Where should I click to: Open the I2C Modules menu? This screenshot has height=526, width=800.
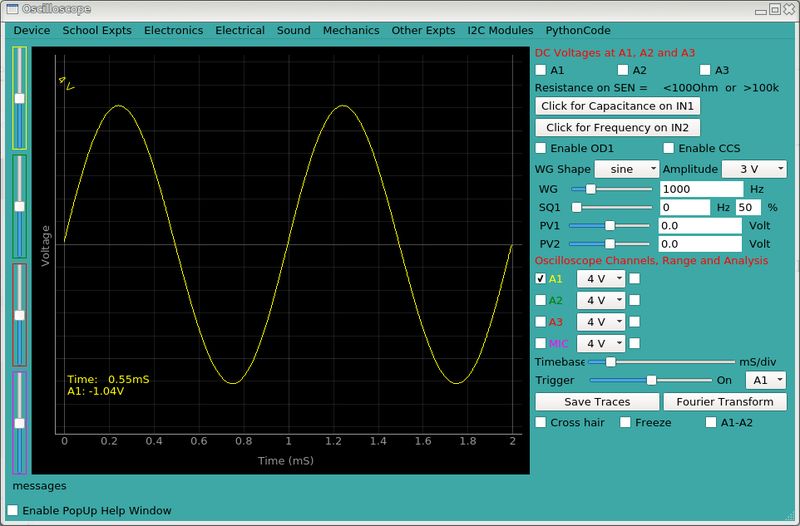500,30
